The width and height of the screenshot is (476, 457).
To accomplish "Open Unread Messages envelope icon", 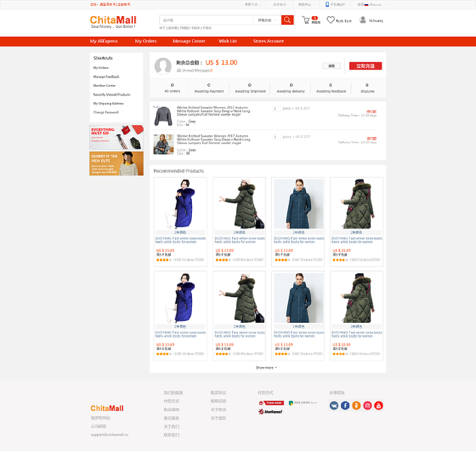I will tap(179, 70).
